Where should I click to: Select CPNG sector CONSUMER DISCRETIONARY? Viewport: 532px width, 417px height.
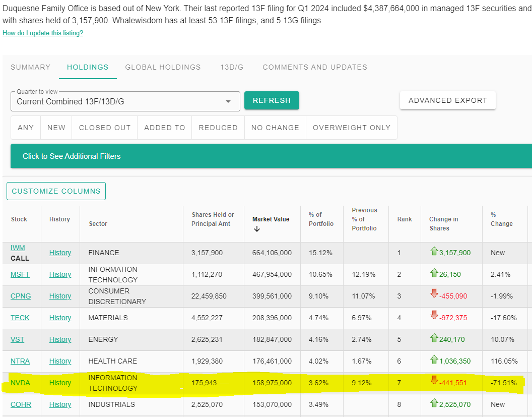point(117,296)
